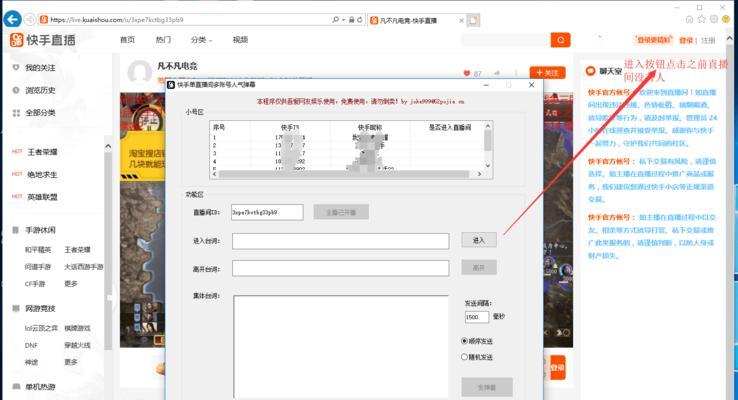Screen dimensions: 738x400
Task: Open the 热门 navigation item
Action: click(x=163, y=40)
